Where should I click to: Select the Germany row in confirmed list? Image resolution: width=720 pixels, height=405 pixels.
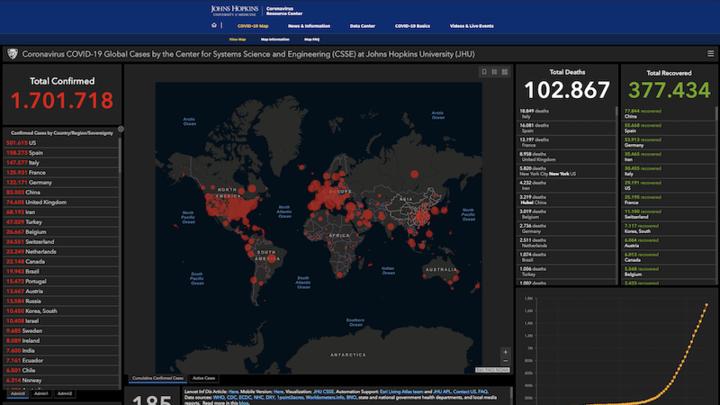coord(61,182)
